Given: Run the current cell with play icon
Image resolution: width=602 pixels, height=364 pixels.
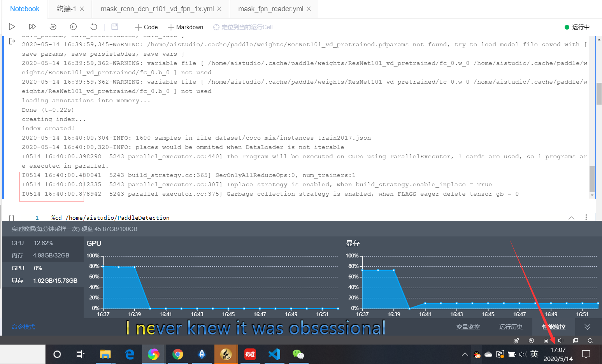Looking at the screenshot, I should (12, 27).
